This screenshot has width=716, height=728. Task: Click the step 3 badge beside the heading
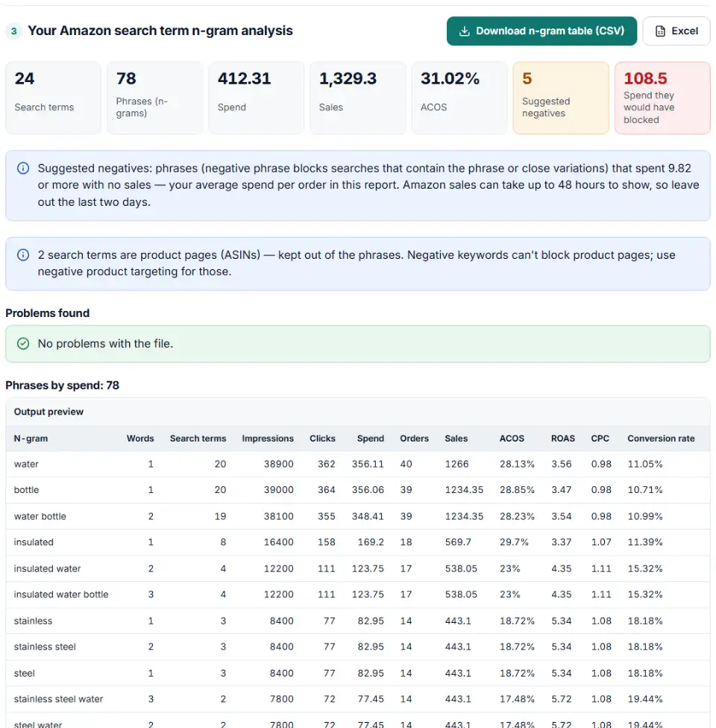[14, 31]
